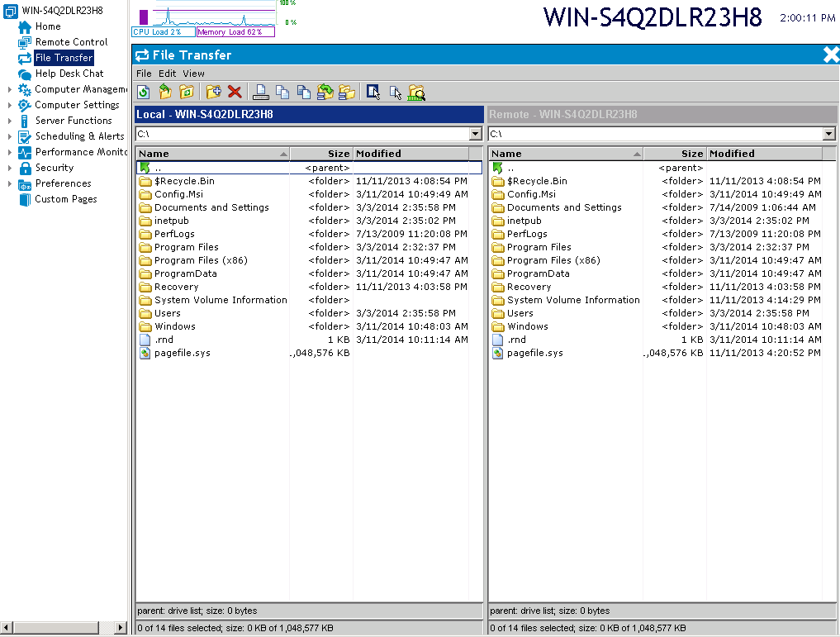The width and height of the screenshot is (840, 637).
Task: Click the second two-pages (move files) toolbar icon
Action: tap(304, 93)
